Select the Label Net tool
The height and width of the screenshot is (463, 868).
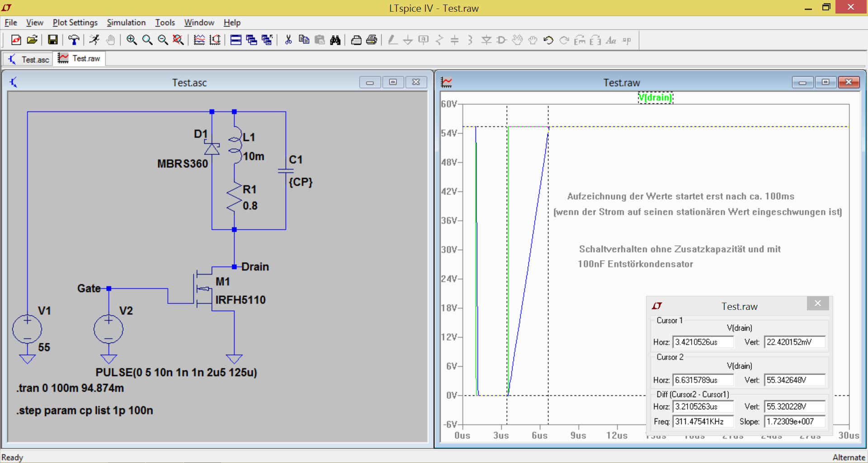pyautogui.click(x=424, y=40)
